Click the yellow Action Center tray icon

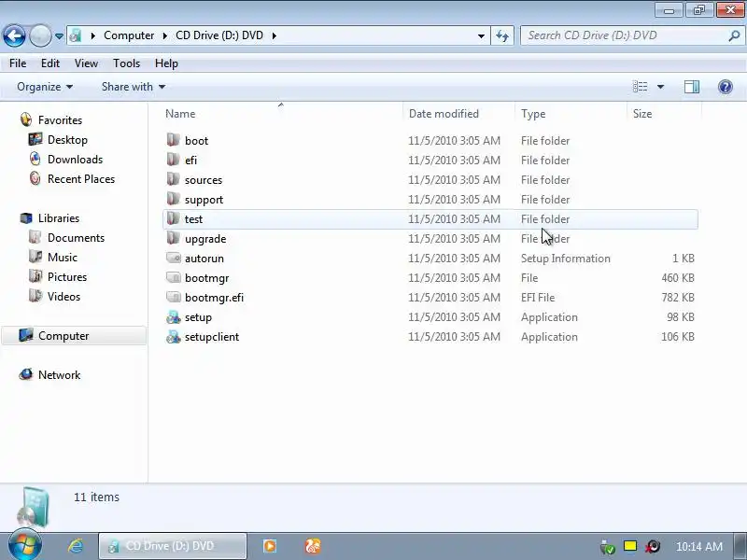[x=630, y=546]
